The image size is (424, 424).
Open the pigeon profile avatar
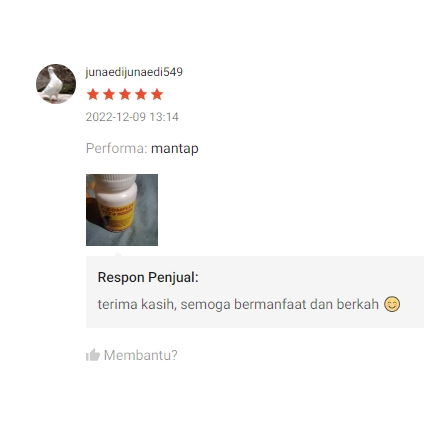point(56,84)
